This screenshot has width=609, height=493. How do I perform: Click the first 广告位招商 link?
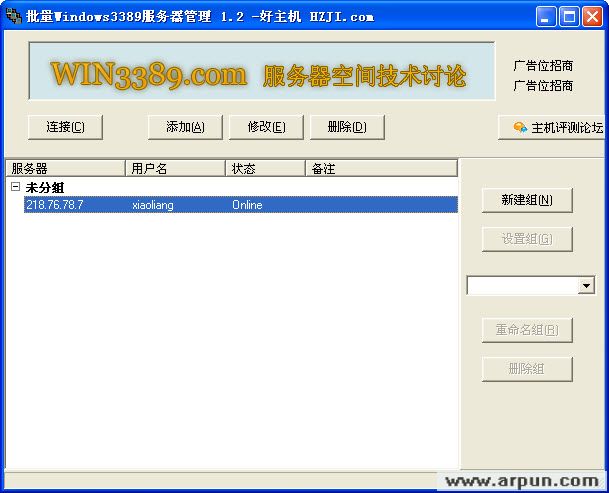click(x=543, y=66)
